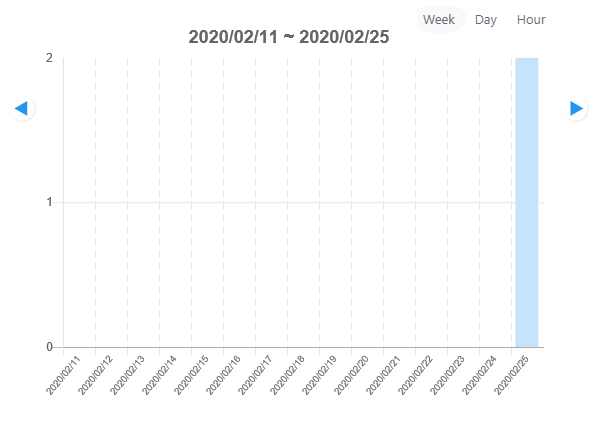Viewport: 599px width, 429px height.
Task: Select the 2020/02/12 axis label
Action: coord(96,375)
